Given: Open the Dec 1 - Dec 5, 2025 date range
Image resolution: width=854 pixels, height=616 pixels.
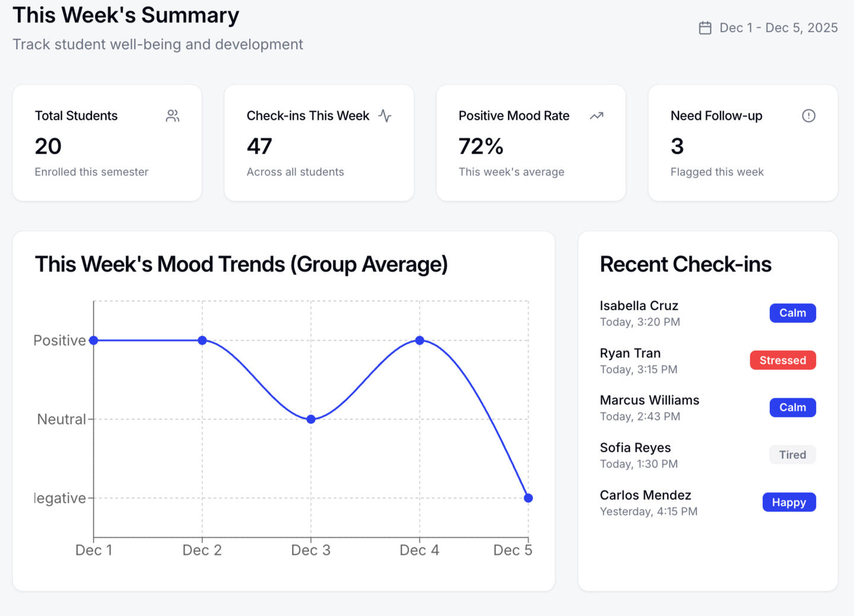Looking at the screenshot, I should click(778, 28).
